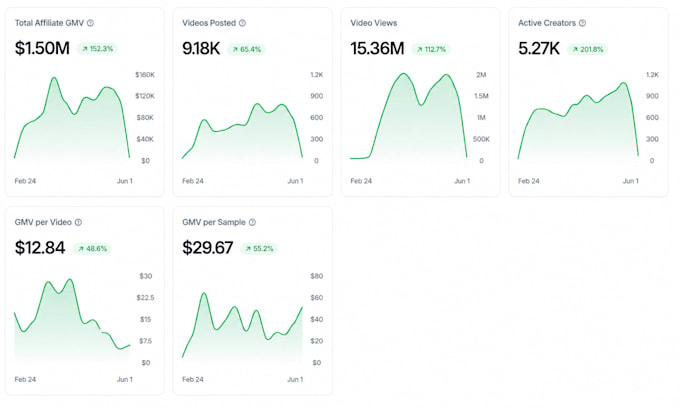Click the $160K axis label
The width and height of the screenshot is (680, 408).
[145, 75]
